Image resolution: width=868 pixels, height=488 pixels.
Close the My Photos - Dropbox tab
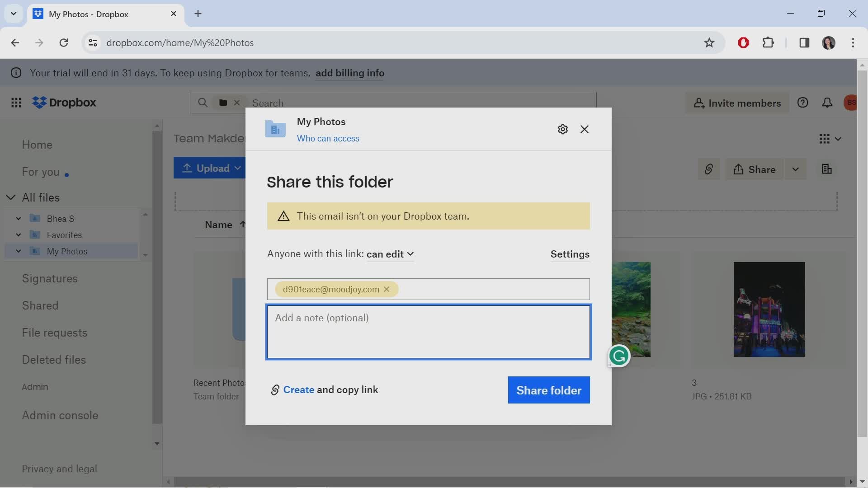[174, 14]
